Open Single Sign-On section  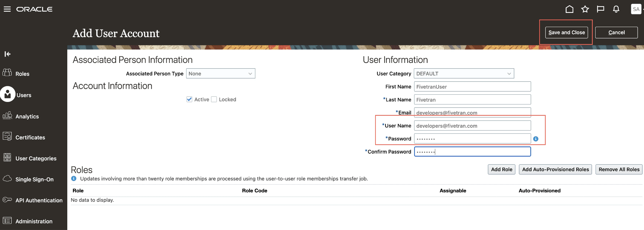(x=34, y=179)
